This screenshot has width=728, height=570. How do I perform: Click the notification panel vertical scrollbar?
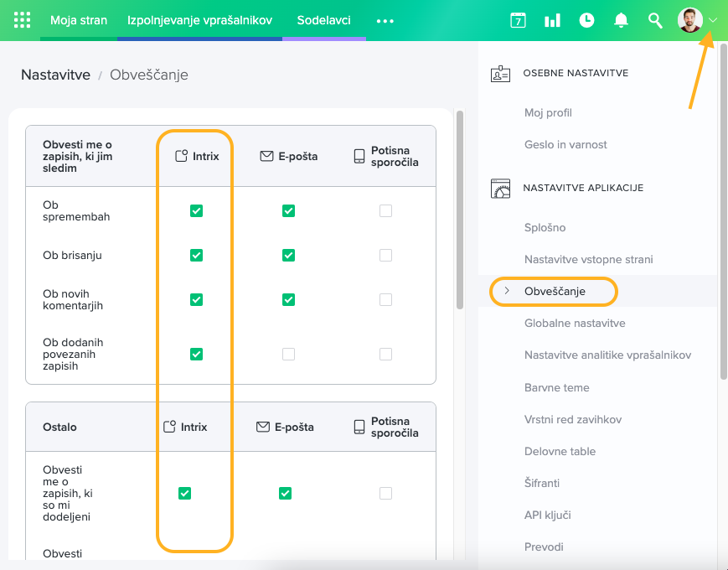[459, 210]
